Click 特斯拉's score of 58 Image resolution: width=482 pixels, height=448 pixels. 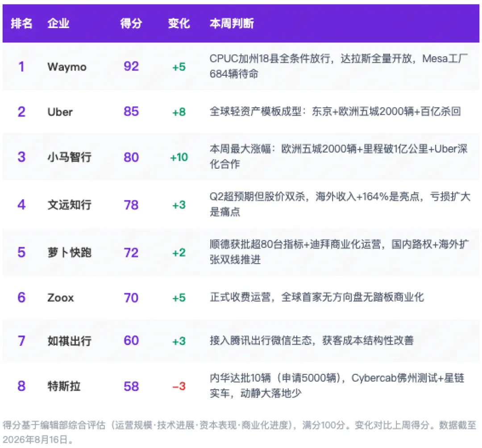tap(131, 386)
